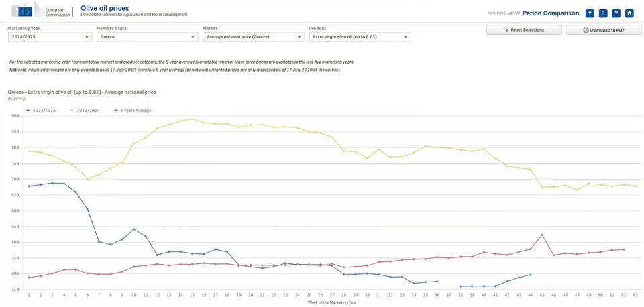Click the Download to PDF button
Viewport: 644px width, 307px height.
point(603,30)
